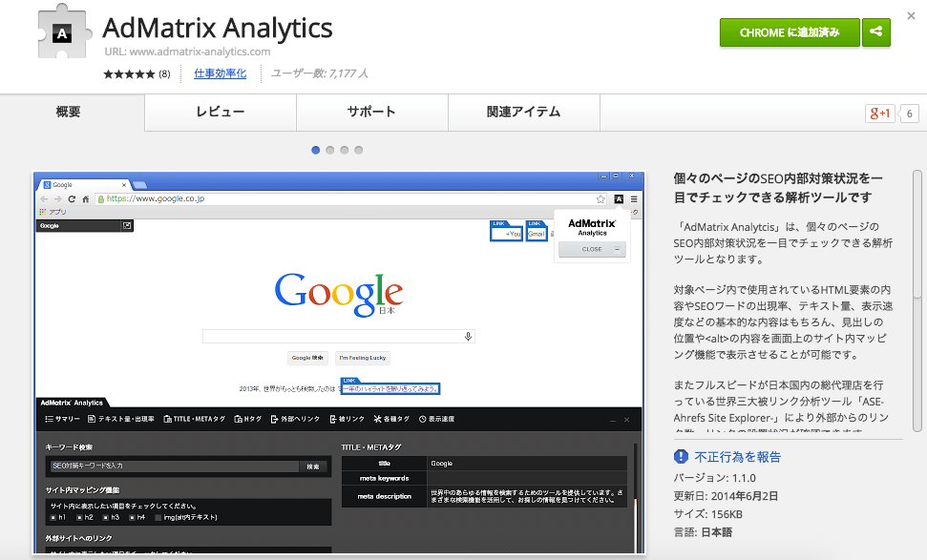Click the 不正行為を報告 link
927x560 pixels.
pyautogui.click(x=737, y=457)
